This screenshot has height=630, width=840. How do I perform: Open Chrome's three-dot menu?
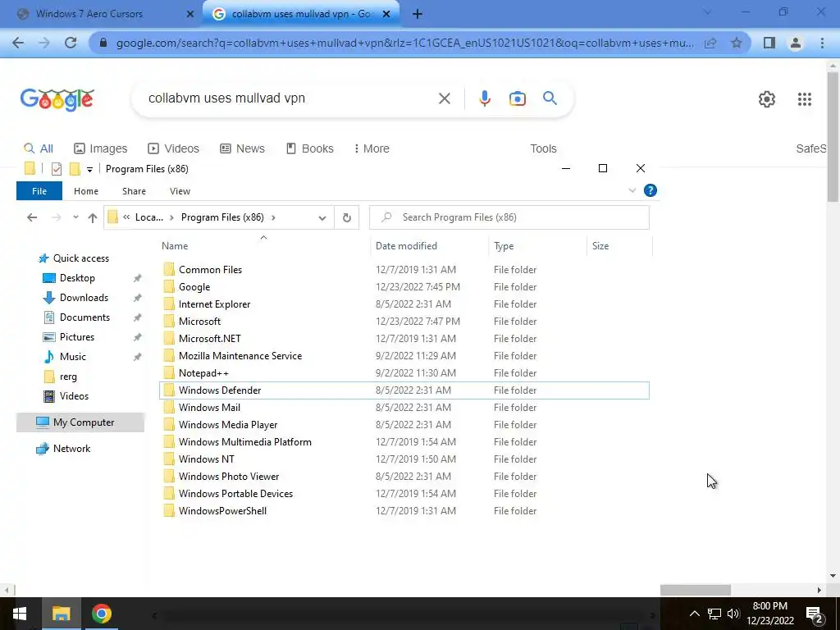(x=822, y=43)
